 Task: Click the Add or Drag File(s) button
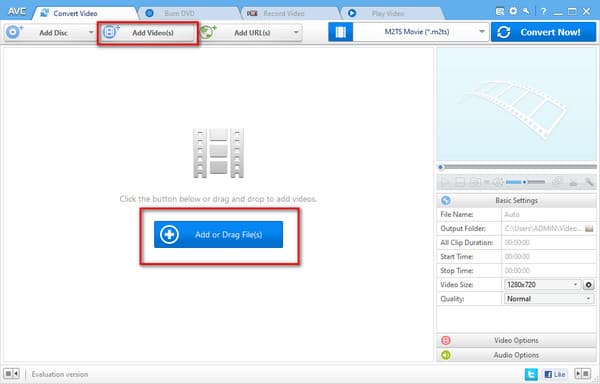(x=218, y=234)
